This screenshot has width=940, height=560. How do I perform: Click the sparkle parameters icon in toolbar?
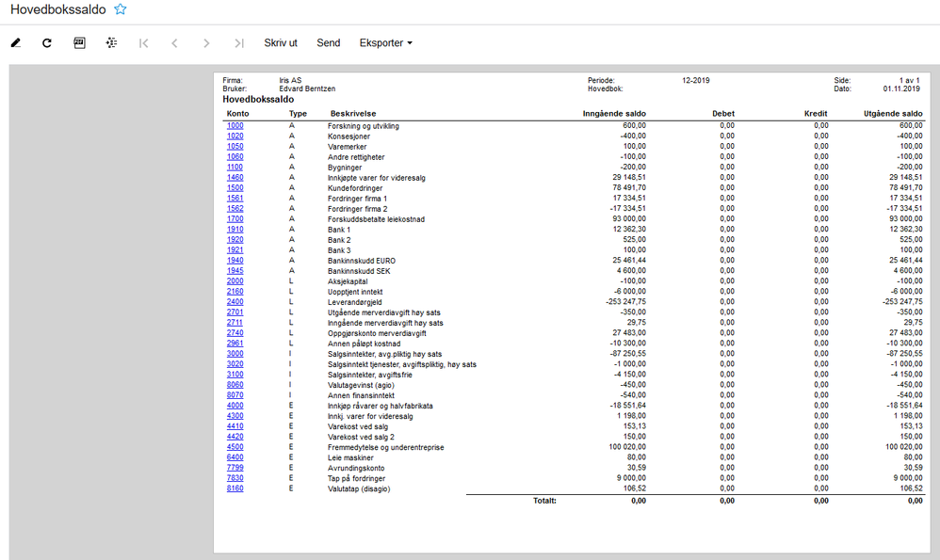(x=111, y=43)
